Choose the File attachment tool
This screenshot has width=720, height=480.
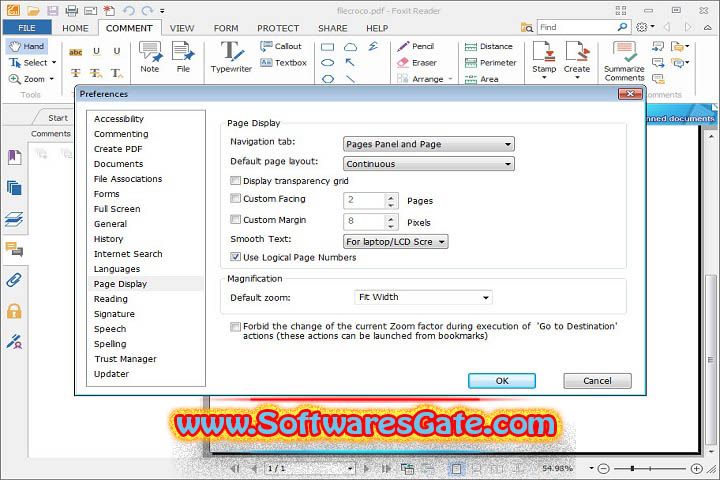coord(183,57)
